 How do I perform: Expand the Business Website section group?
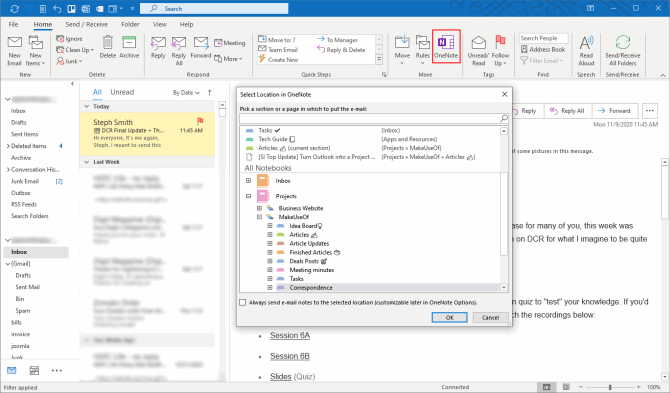click(259, 208)
